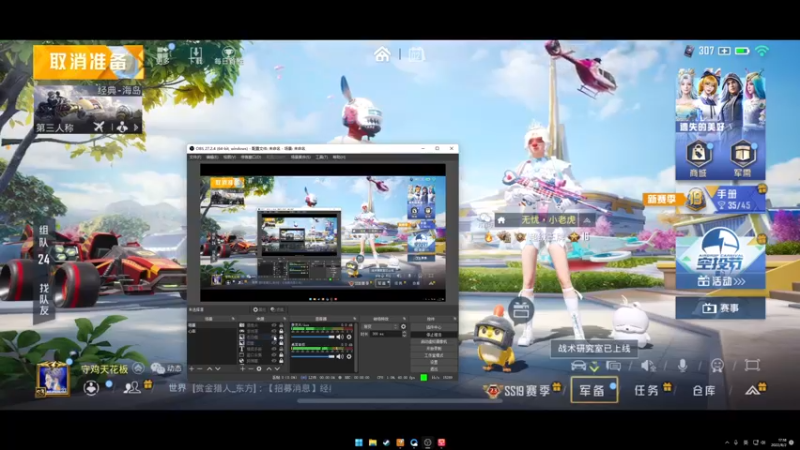
Task: Remove source with OBS sources minus icon
Action: [251, 369]
